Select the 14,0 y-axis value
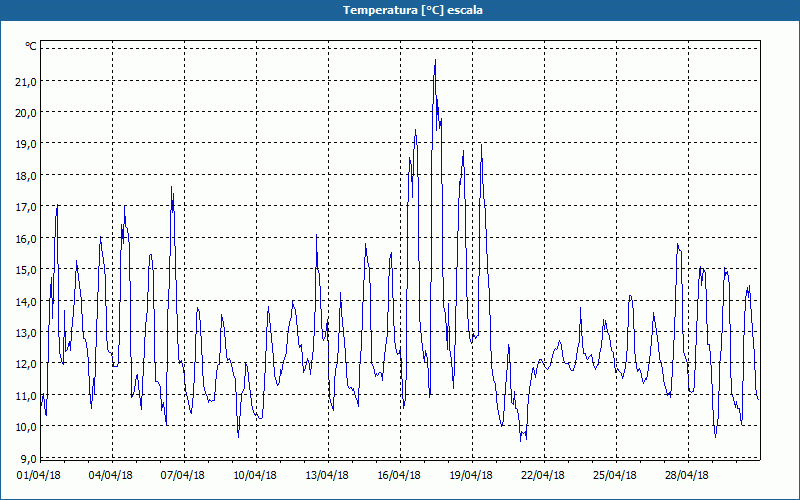Screen dimensions: 800x500 point(26,302)
